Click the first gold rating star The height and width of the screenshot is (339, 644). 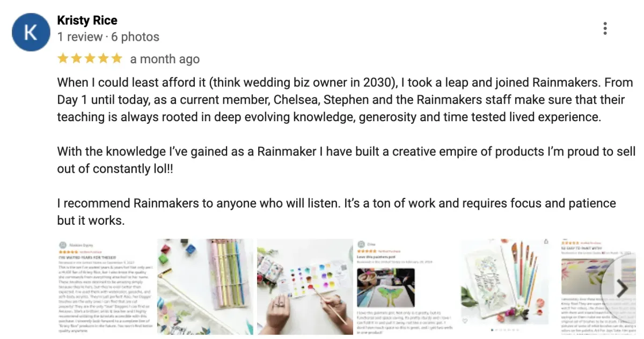63,58
